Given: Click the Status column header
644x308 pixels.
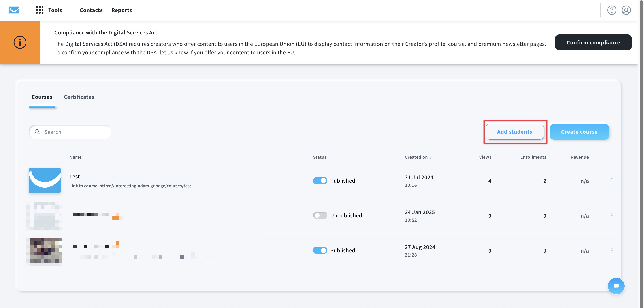Looking at the screenshot, I should [x=320, y=157].
